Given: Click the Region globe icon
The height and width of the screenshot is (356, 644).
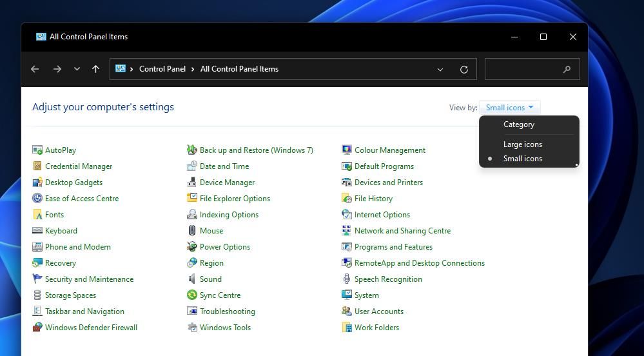Looking at the screenshot, I should coord(192,262).
